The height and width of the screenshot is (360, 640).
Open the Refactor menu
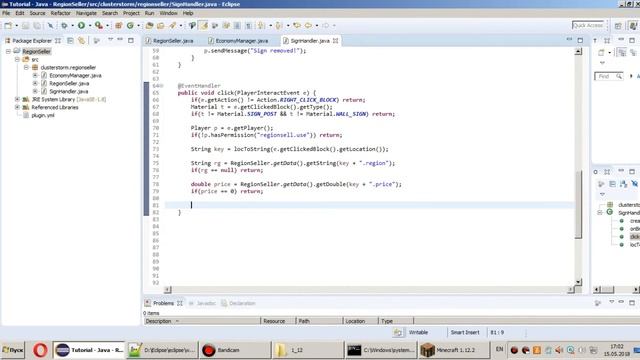point(60,13)
